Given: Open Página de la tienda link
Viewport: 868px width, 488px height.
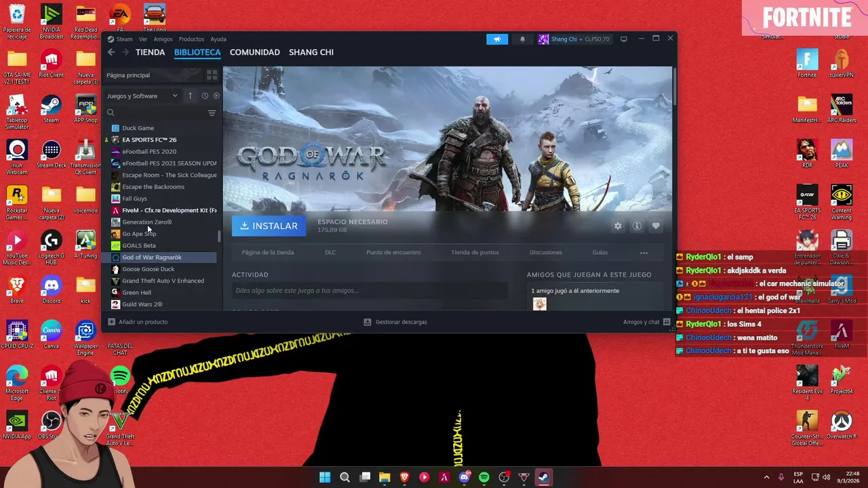Looking at the screenshot, I should (268, 252).
